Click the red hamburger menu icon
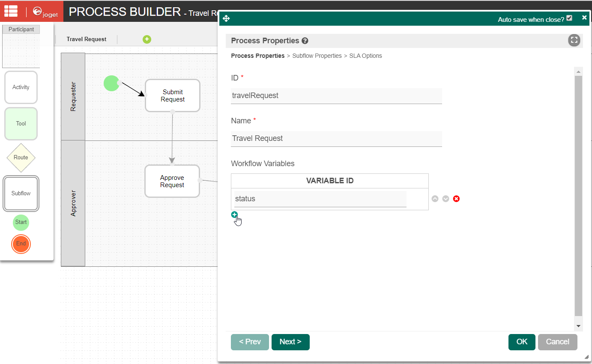Viewport: 592px width, 364px height. pyautogui.click(x=11, y=11)
